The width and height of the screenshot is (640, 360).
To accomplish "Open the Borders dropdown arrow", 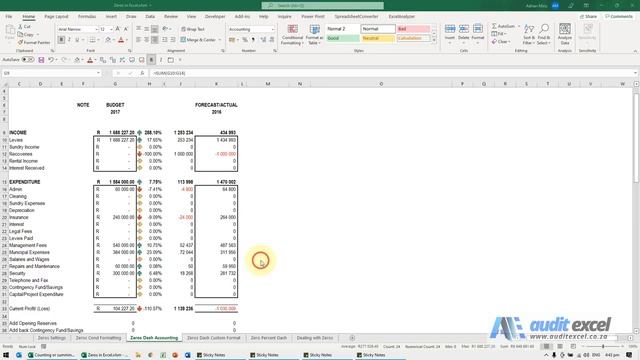I will pos(99,40).
